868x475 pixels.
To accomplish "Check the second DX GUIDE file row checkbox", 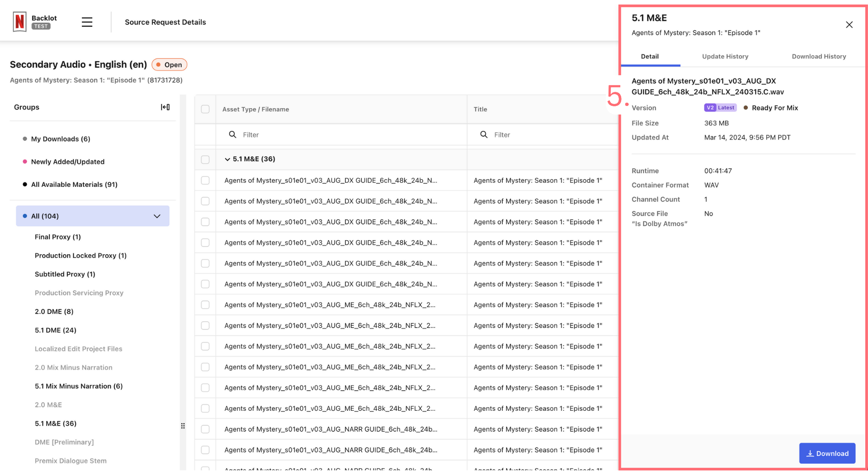I will (205, 201).
